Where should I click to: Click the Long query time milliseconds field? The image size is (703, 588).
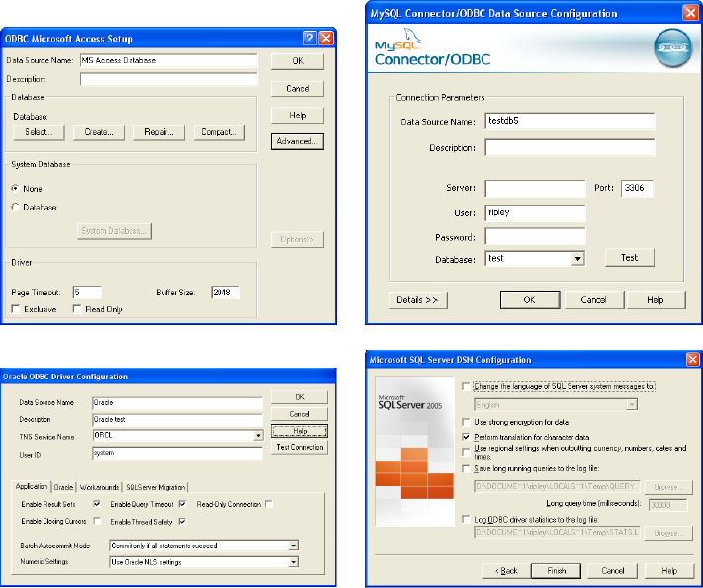click(668, 505)
